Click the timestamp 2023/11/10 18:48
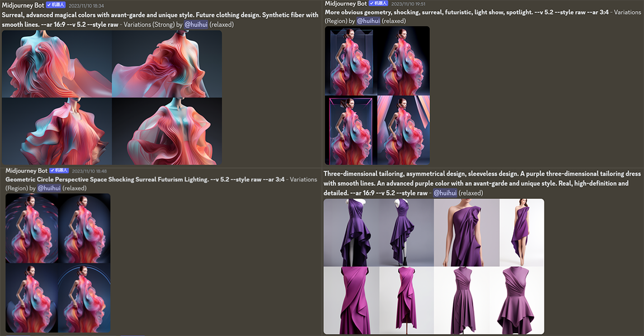 [89, 171]
